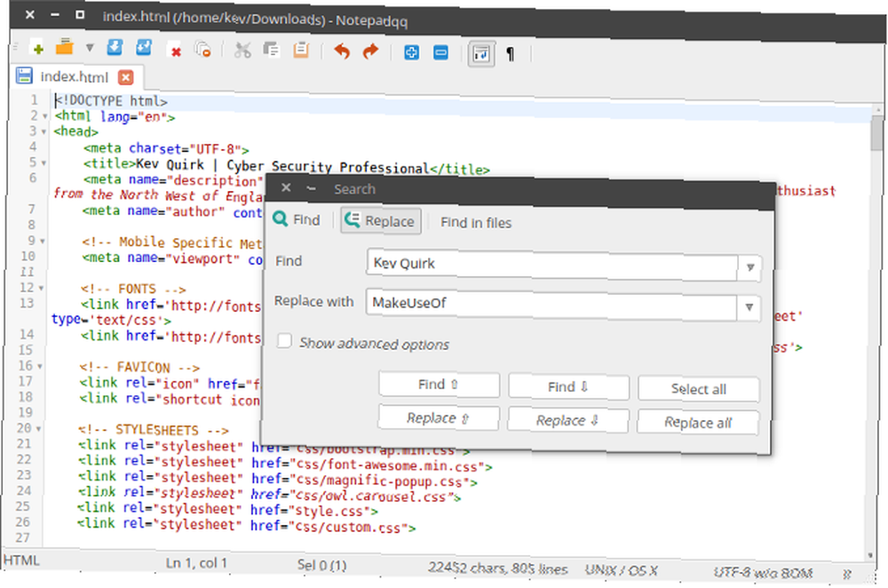The height and width of the screenshot is (588, 888).
Task: Paste from clipboard using the toolbar icon
Action: coord(301,50)
